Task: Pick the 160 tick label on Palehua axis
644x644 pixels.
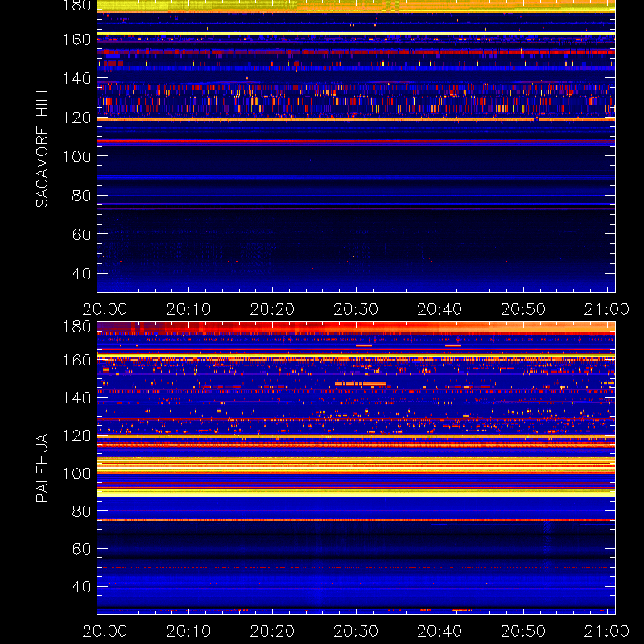Action: 76,360
